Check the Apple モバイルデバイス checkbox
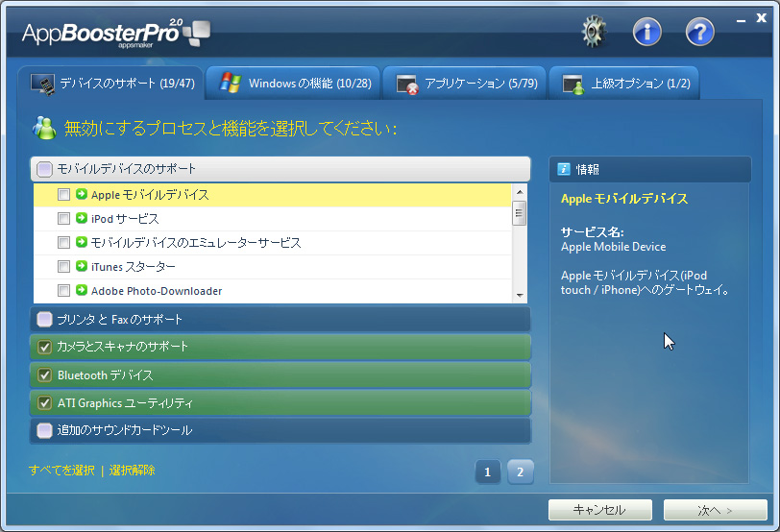 63,194
